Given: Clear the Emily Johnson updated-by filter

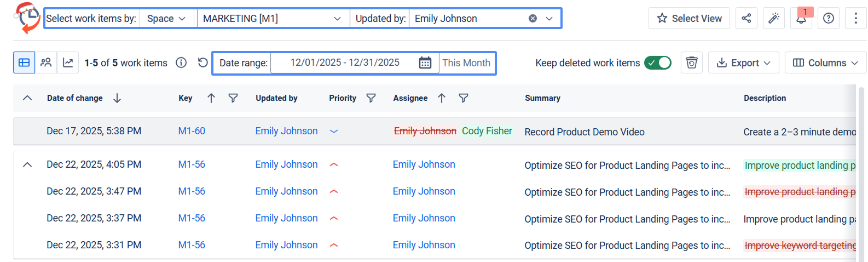Looking at the screenshot, I should [x=533, y=19].
